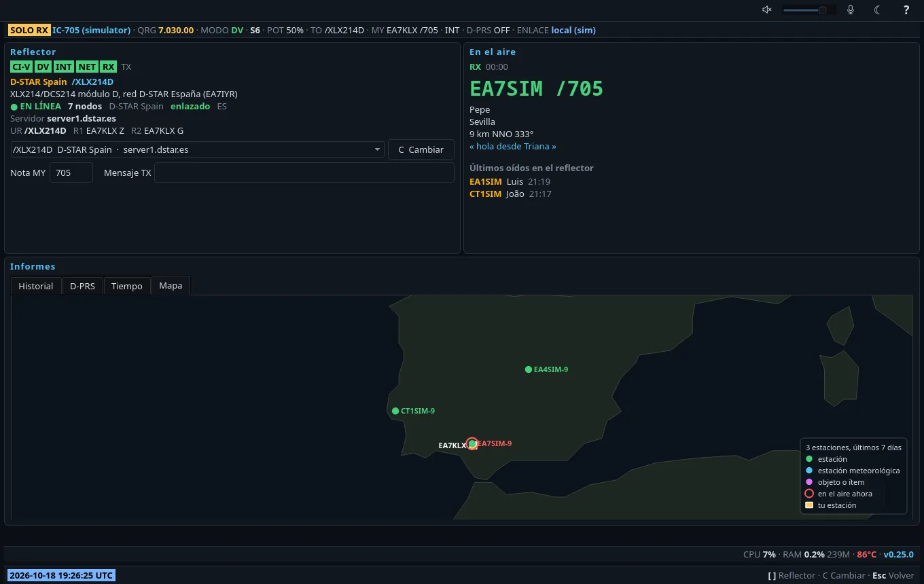Click the DV status badge
924x584 pixels.
43,67
